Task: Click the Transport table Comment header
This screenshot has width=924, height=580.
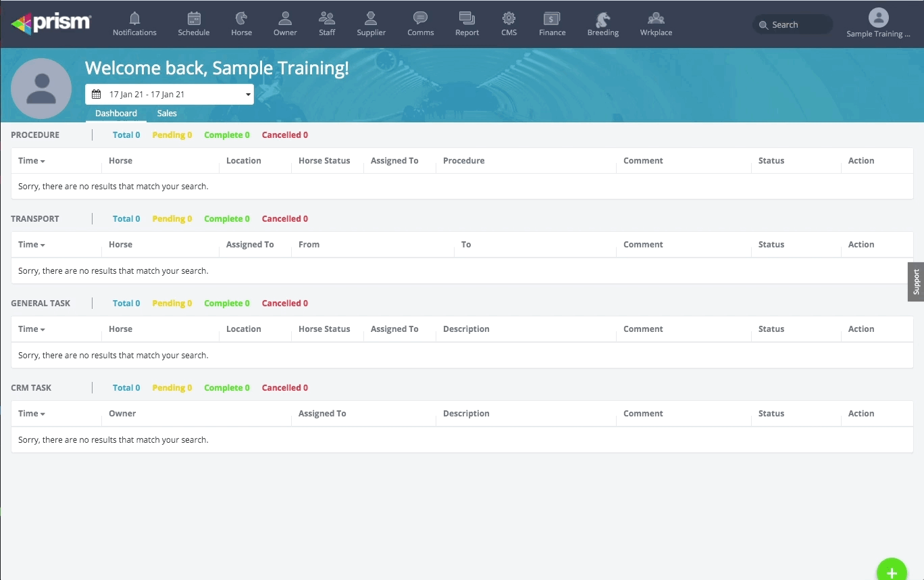Action: click(643, 245)
